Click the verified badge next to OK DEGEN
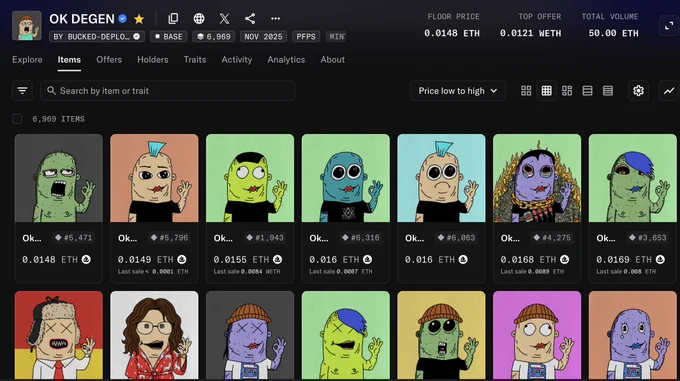The image size is (680, 381). [x=123, y=19]
